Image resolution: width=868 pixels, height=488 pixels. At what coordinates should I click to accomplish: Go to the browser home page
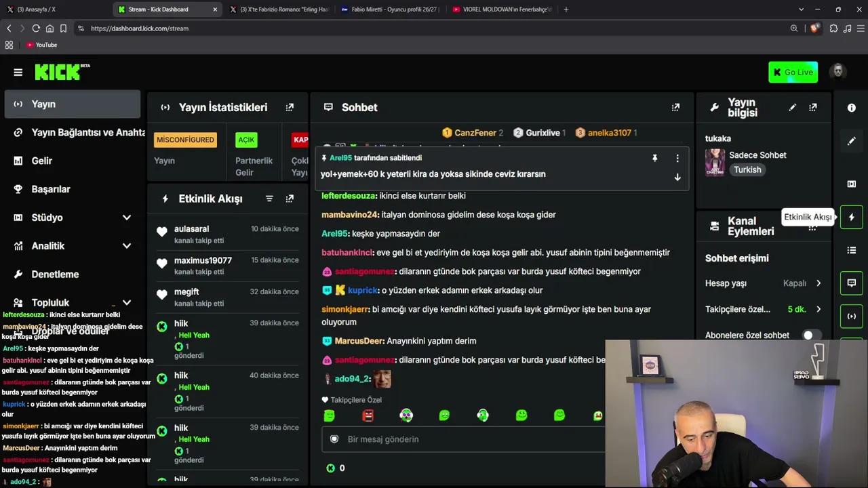[x=50, y=28]
